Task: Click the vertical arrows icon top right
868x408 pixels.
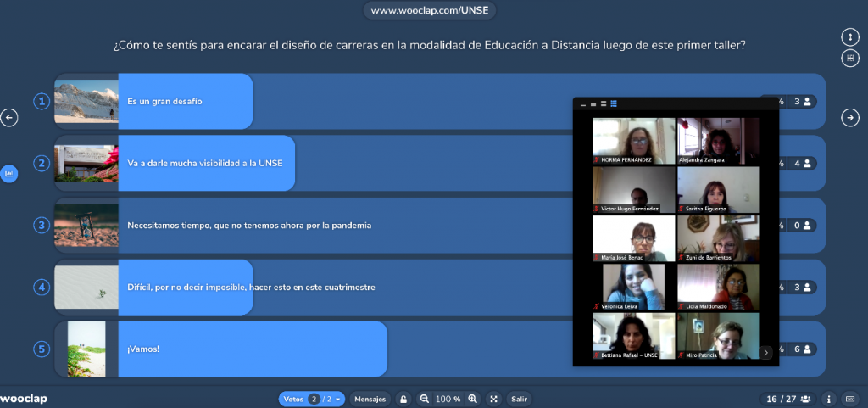Action: click(850, 37)
